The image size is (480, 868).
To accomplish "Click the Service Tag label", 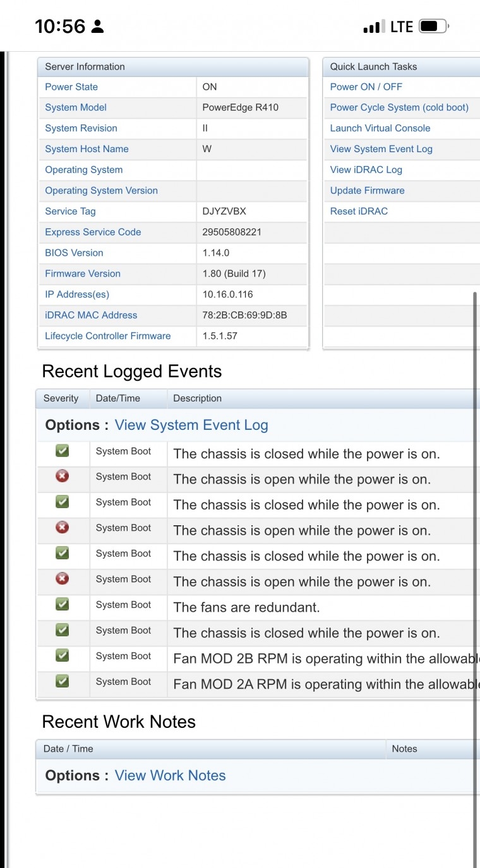I will (70, 211).
